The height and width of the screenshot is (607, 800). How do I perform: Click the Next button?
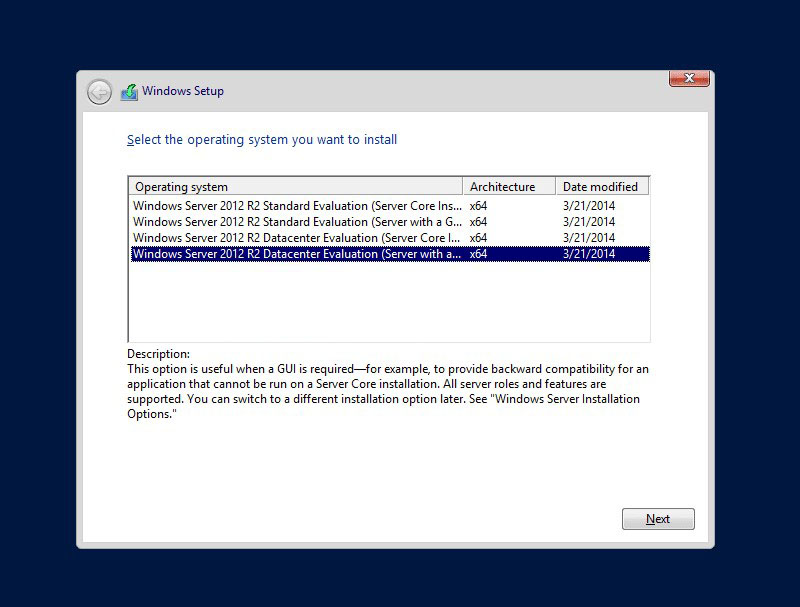[658, 519]
